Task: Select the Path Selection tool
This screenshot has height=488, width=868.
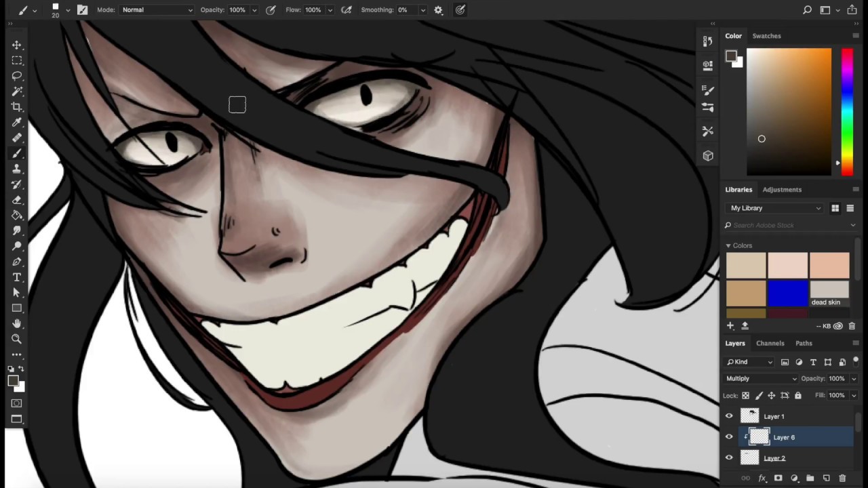Action: 17,293
